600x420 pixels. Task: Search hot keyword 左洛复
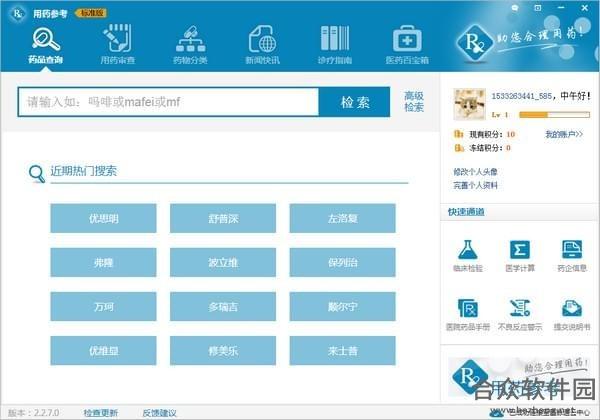342,218
